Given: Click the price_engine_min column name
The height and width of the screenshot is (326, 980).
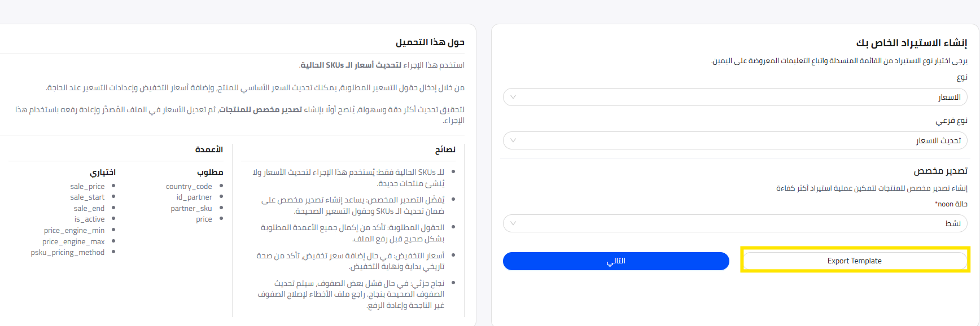Looking at the screenshot, I should [x=74, y=231].
